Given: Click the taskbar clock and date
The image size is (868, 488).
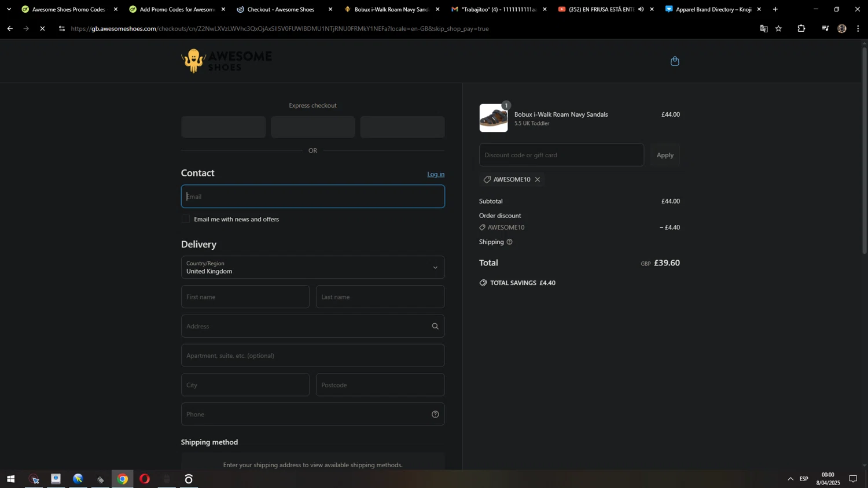Looking at the screenshot, I should coord(828,479).
